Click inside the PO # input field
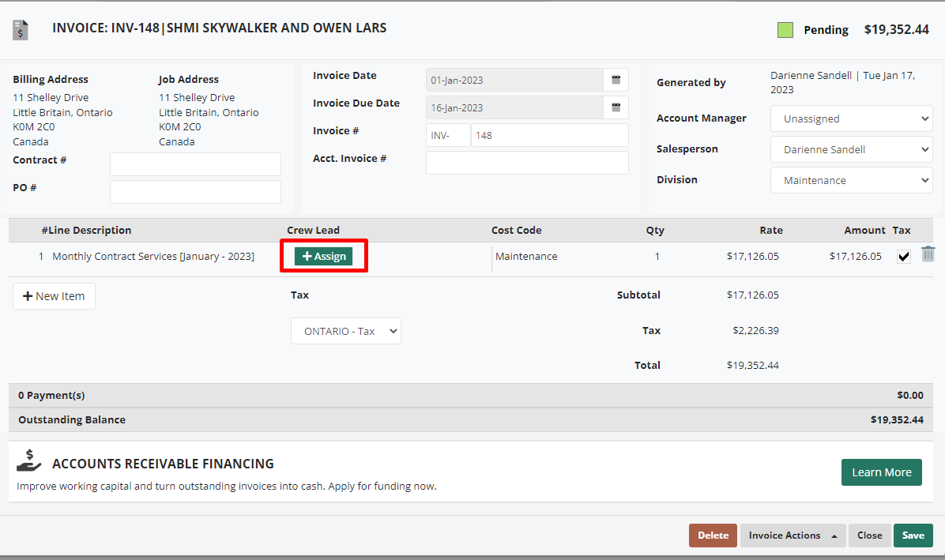The height and width of the screenshot is (560, 945). click(x=194, y=191)
